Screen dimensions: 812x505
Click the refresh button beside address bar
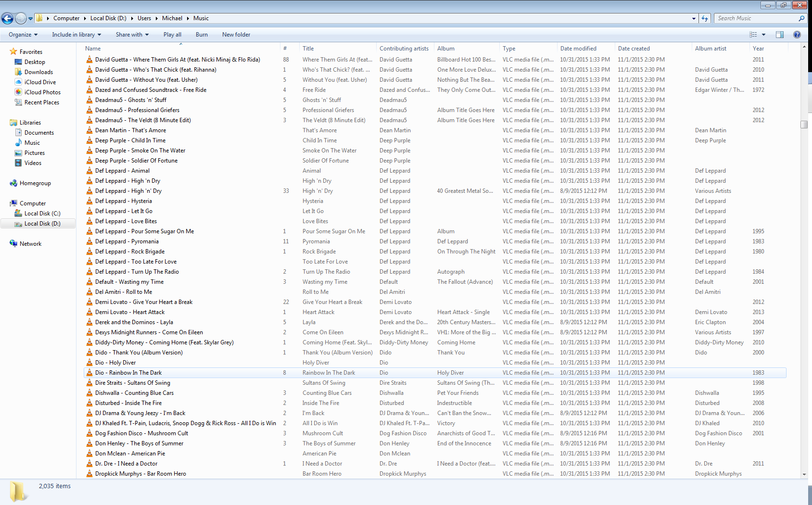[x=705, y=18]
